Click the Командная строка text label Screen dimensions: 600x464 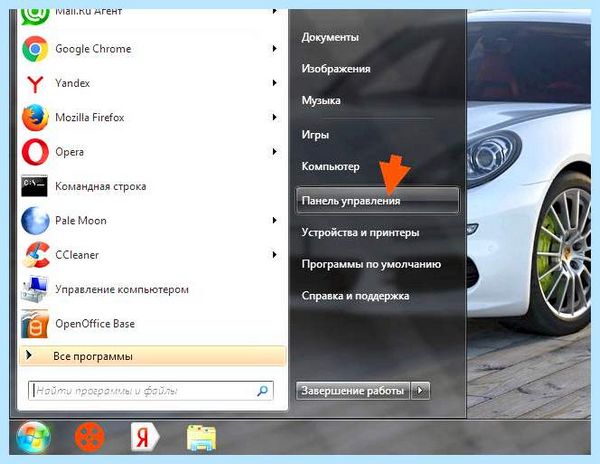(101, 186)
